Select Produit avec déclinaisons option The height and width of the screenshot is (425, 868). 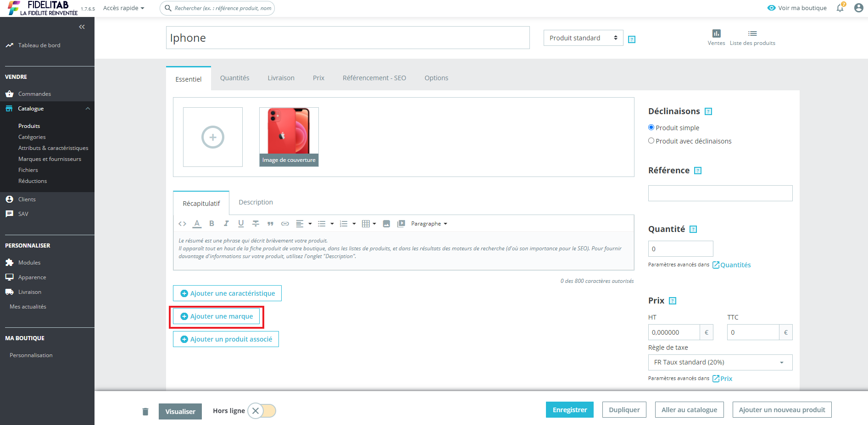651,141
